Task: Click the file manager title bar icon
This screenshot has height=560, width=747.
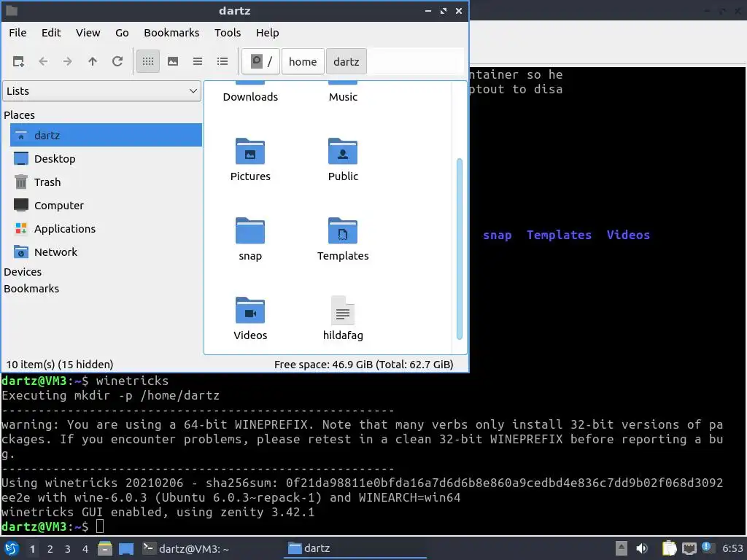Action: [x=12, y=10]
